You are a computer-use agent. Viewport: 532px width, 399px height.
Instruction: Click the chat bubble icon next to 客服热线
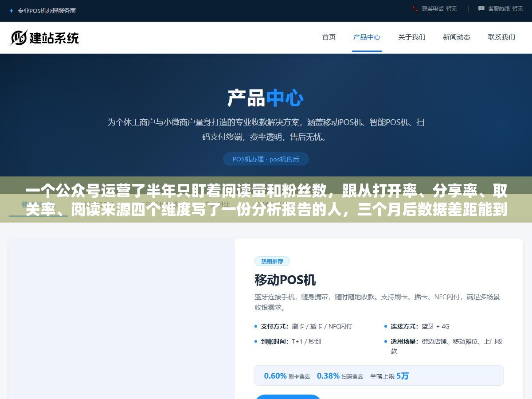click(481, 8)
